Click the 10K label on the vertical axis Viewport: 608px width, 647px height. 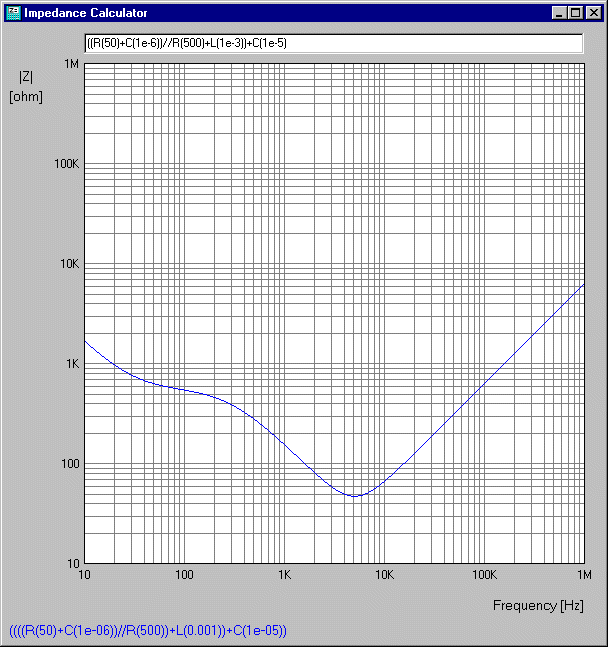[x=69, y=264]
